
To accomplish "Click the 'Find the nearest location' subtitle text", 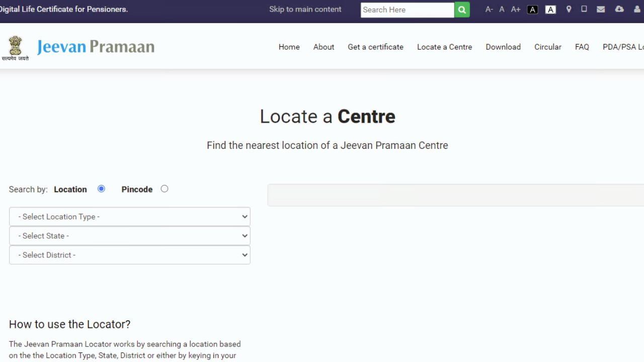I will point(328,145).
